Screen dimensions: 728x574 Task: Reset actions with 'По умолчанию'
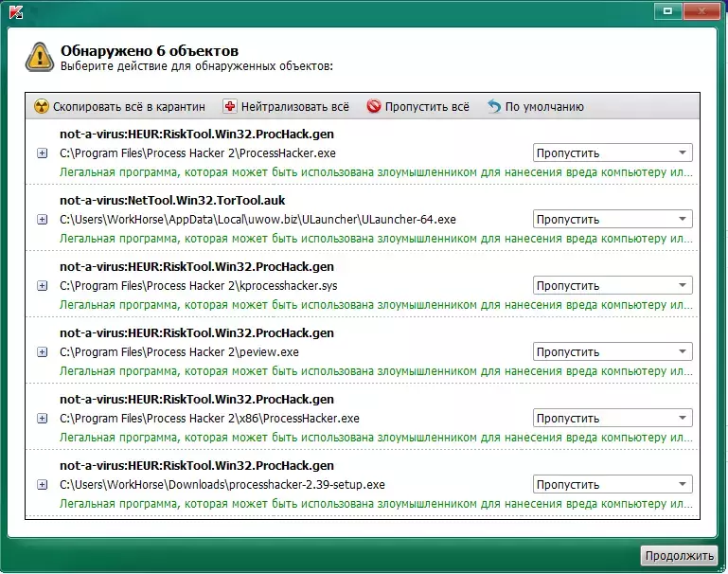[x=536, y=106]
